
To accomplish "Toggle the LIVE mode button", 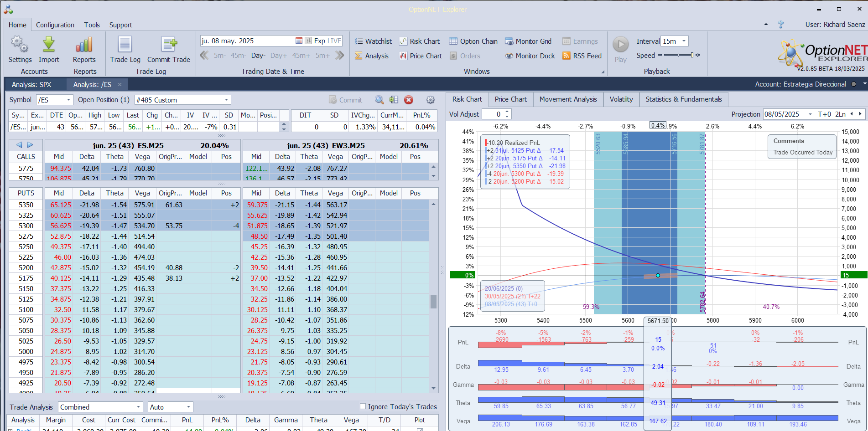I will pos(334,41).
